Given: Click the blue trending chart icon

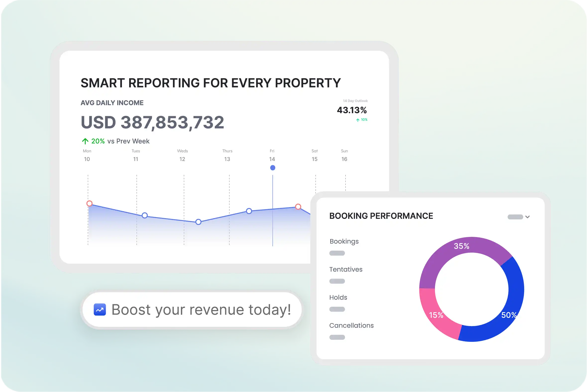Looking at the screenshot, I should pos(100,309).
